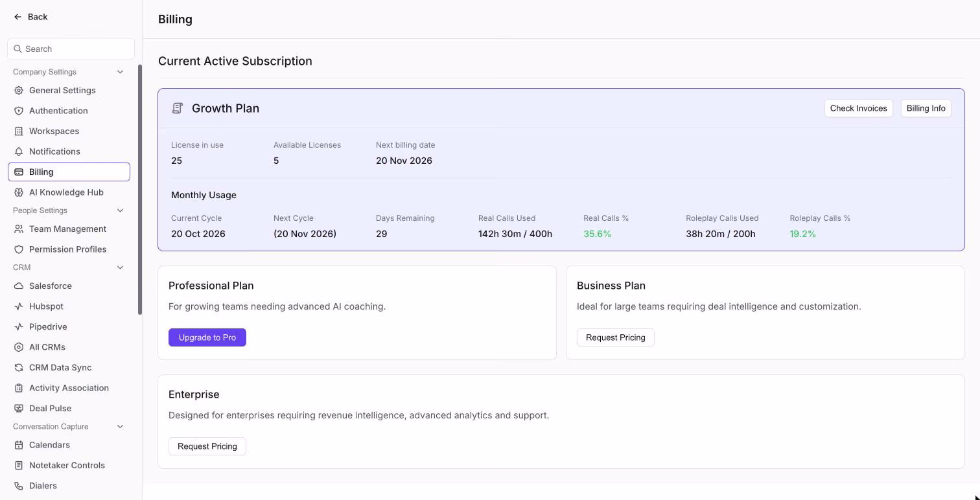Click the CRM Data Sync refresh icon
The image size is (980, 500).
pos(19,368)
